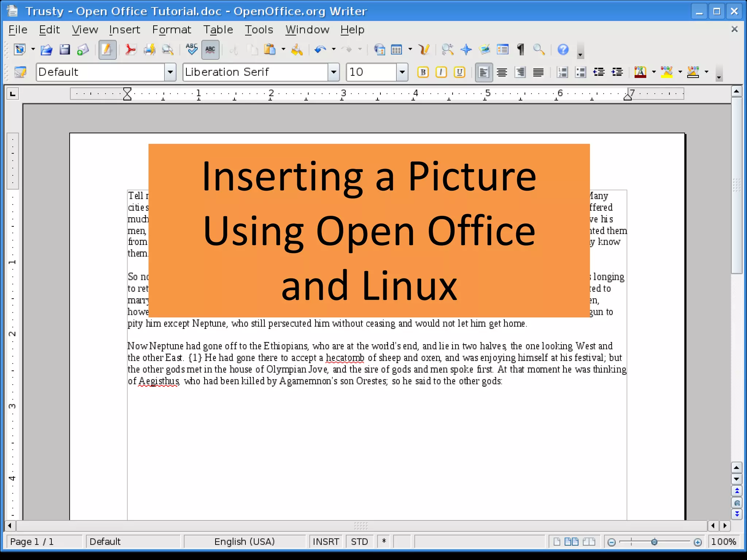The height and width of the screenshot is (560, 747).
Task: Set Centered alignment
Action: [x=502, y=72]
